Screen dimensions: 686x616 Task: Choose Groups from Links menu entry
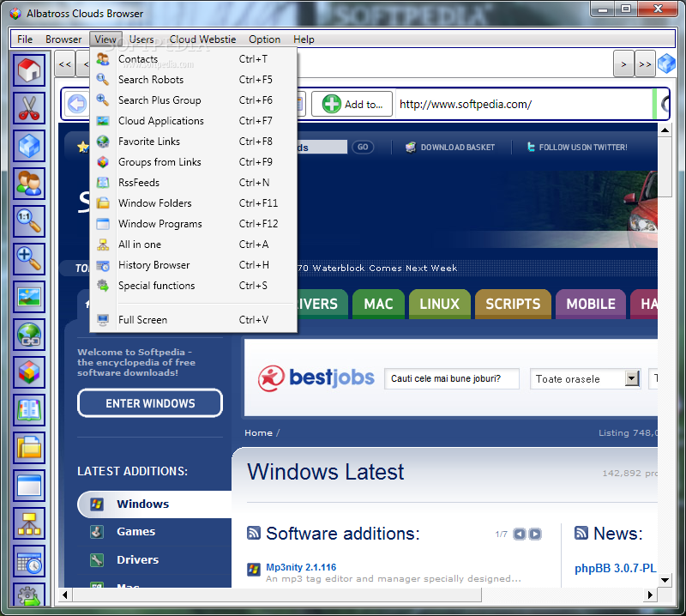(x=194, y=162)
